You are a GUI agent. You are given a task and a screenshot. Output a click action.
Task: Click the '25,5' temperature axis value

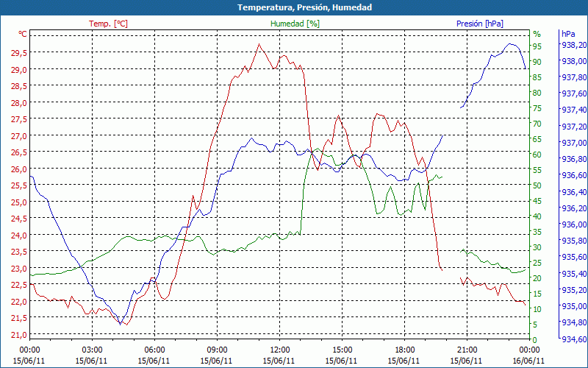pos(19,185)
